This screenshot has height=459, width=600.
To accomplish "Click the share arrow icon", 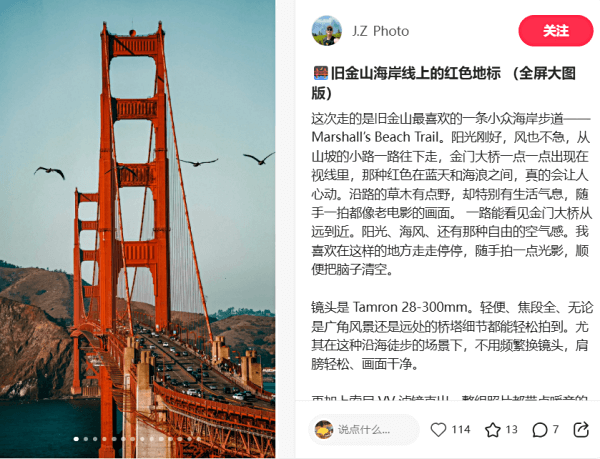I will click(581, 430).
